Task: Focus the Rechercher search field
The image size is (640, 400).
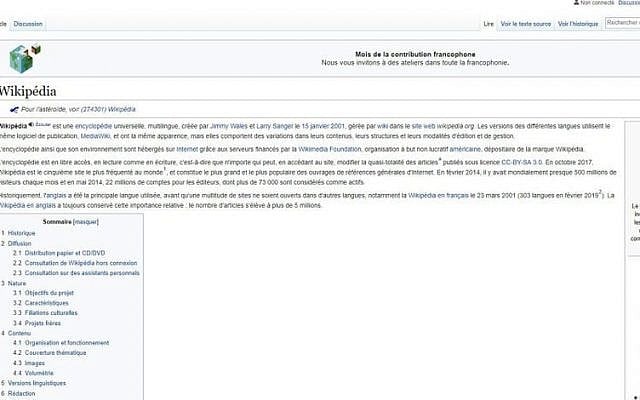Action: coord(623,23)
